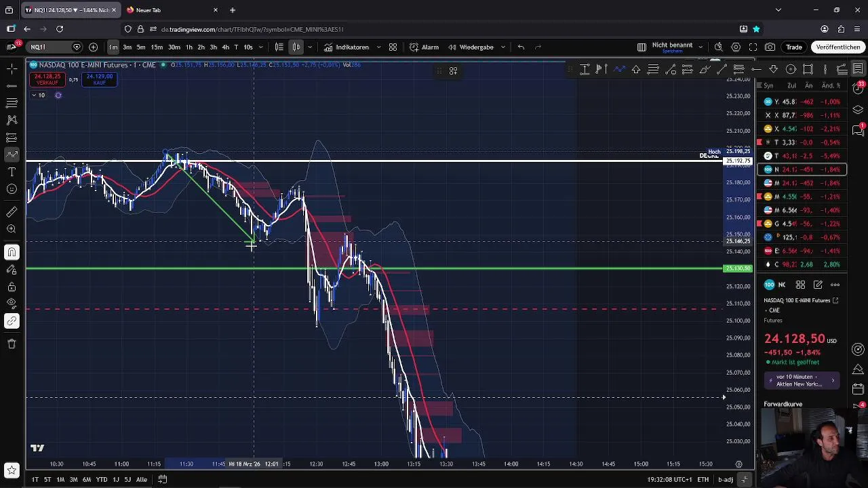This screenshot has height=488, width=868.
Task: Open the layout selection icon
Action: click(642, 47)
